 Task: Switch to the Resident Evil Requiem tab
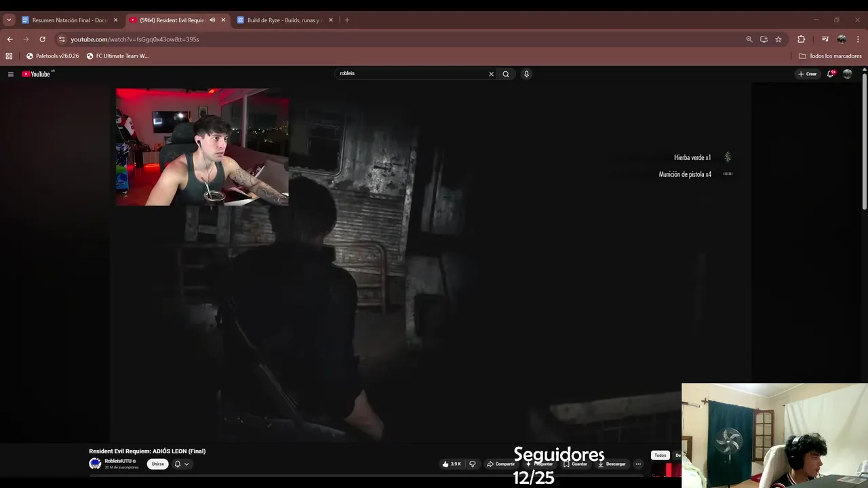click(x=172, y=20)
